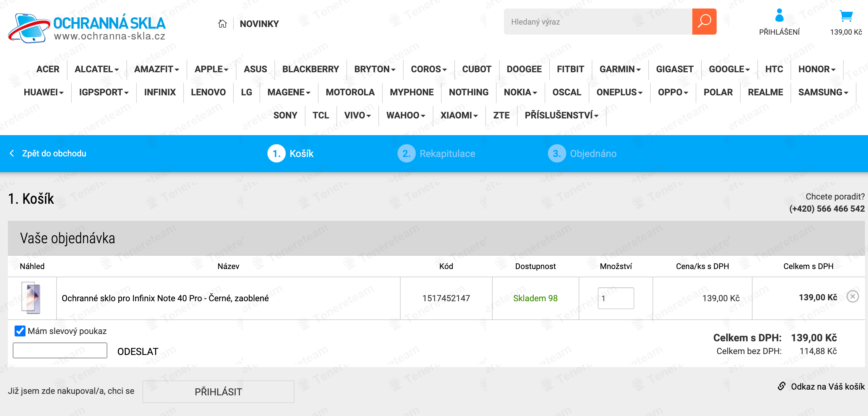Expand the ALCATEL brand dropdown

97,69
